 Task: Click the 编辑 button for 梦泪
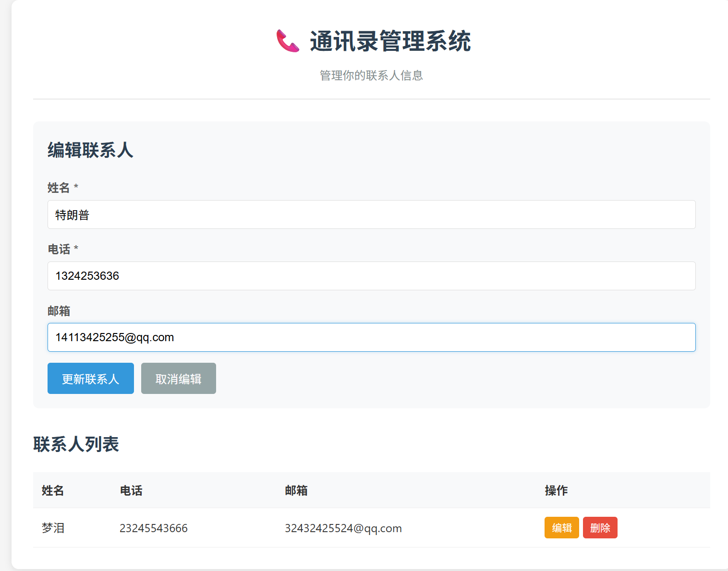pyautogui.click(x=561, y=527)
